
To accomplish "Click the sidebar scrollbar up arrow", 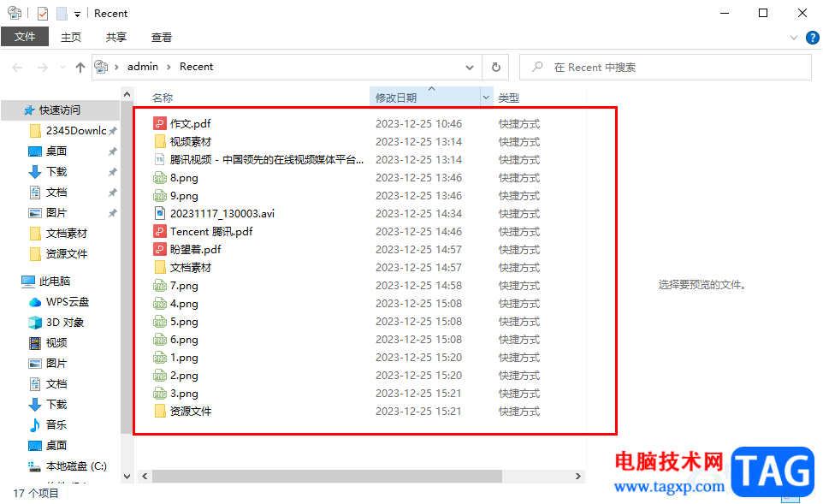I will coord(127,94).
